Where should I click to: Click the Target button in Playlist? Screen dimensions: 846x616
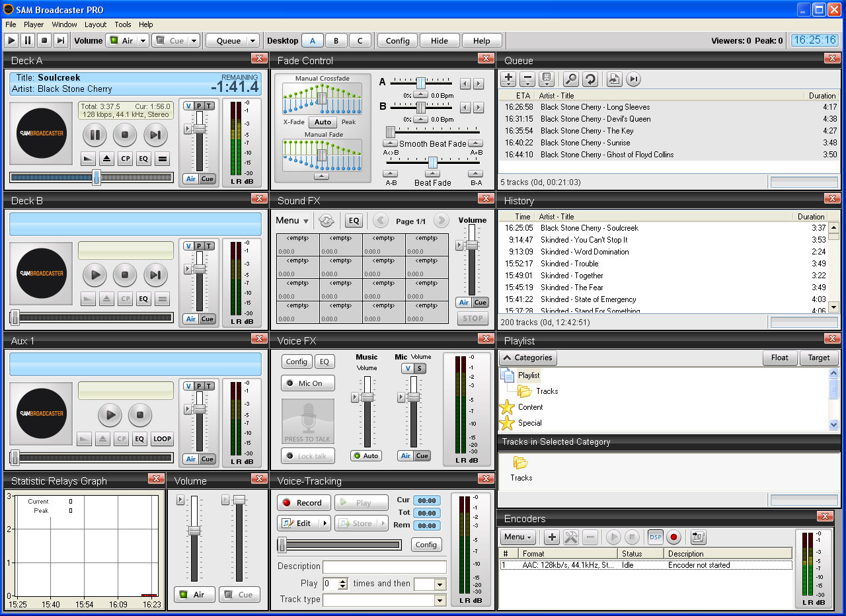tap(819, 358)
